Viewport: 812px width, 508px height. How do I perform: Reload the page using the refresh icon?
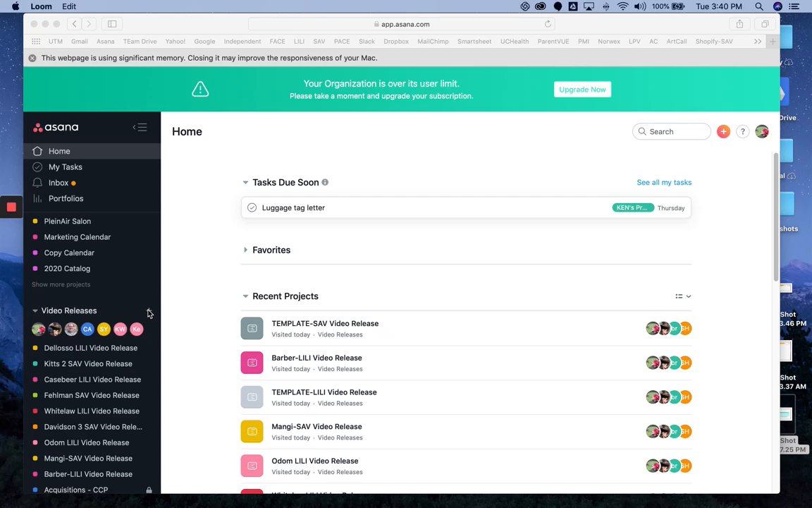pyautogui.click(x=548, y=24)
